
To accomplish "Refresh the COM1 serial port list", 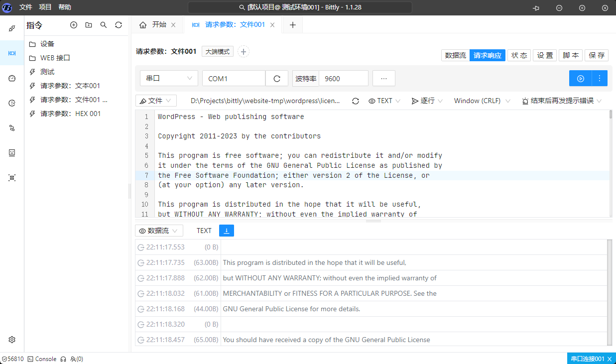I will (277, 79).
